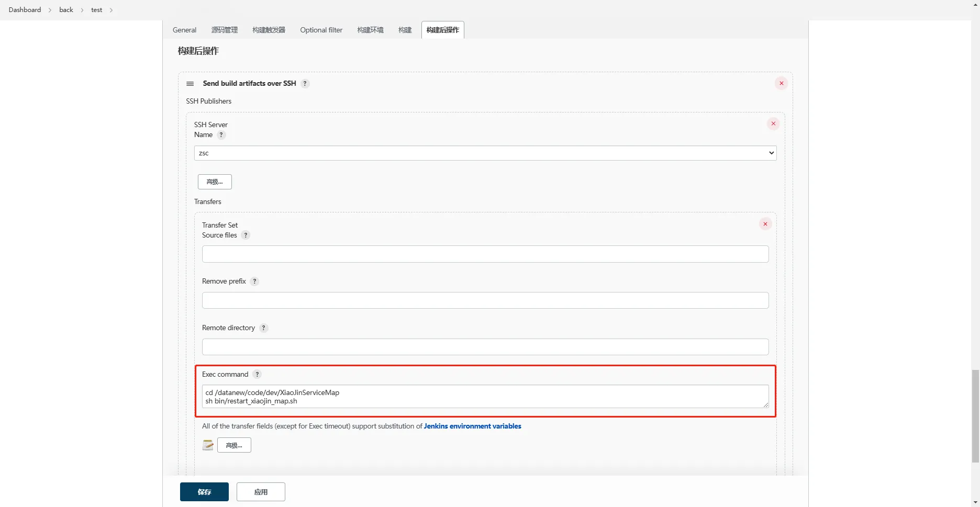Viewport: 980px width, 507px height.
Task: Expand advanced options under Transfer Set
Action: [x=234, y=445]
